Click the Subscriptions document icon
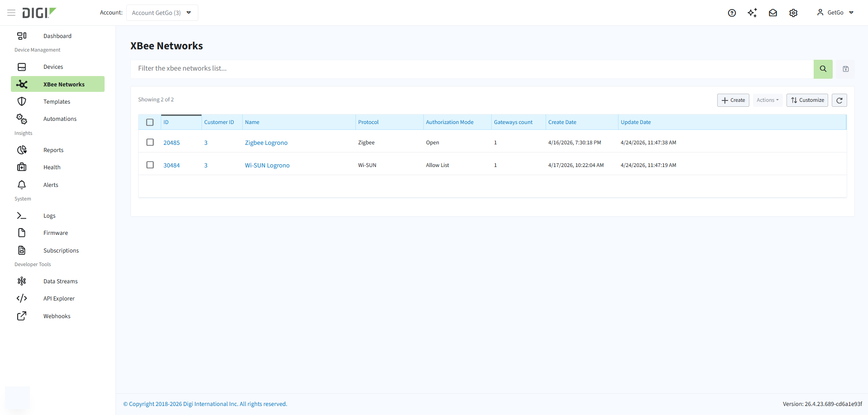 click(22, 250)
